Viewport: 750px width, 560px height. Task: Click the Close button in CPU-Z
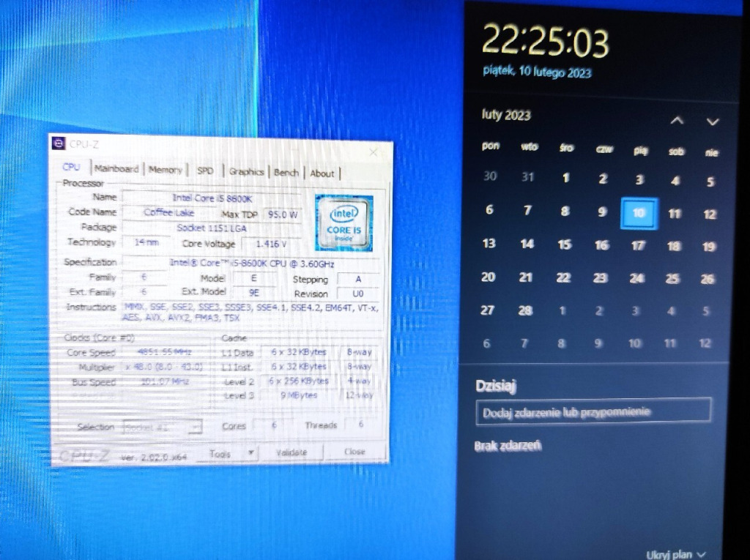pos(354,452)
